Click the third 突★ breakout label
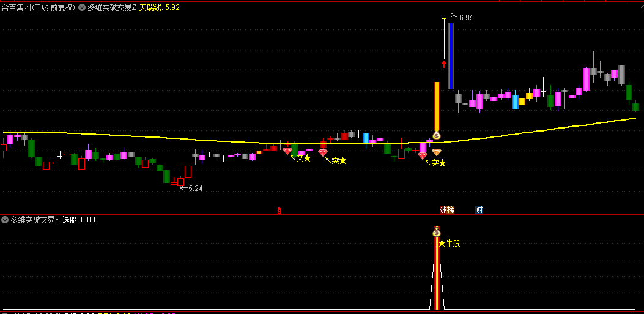 coord(439,163)
